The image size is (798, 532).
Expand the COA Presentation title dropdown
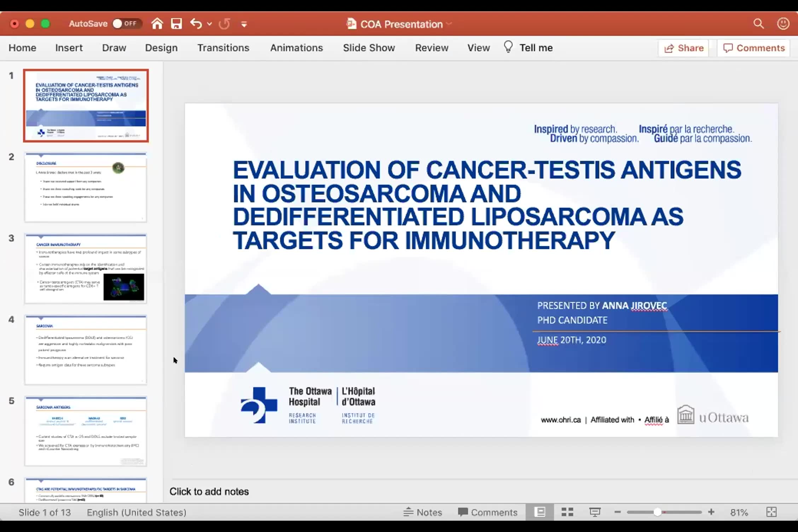point(449,24)
